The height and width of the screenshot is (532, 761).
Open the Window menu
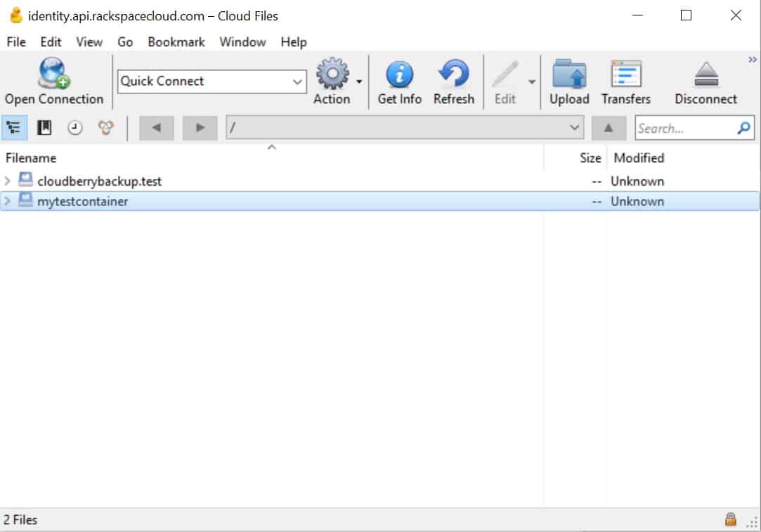[242, 42]
